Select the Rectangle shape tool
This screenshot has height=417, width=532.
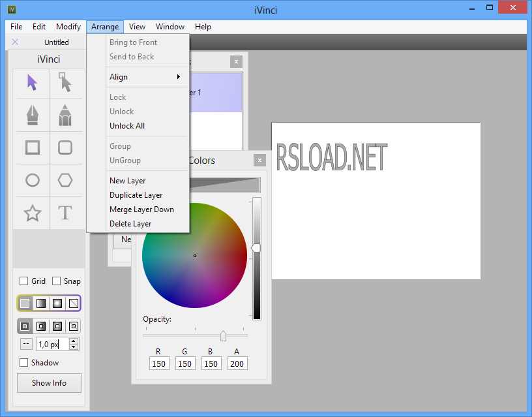pyautogui.click(x=32, y=147)
